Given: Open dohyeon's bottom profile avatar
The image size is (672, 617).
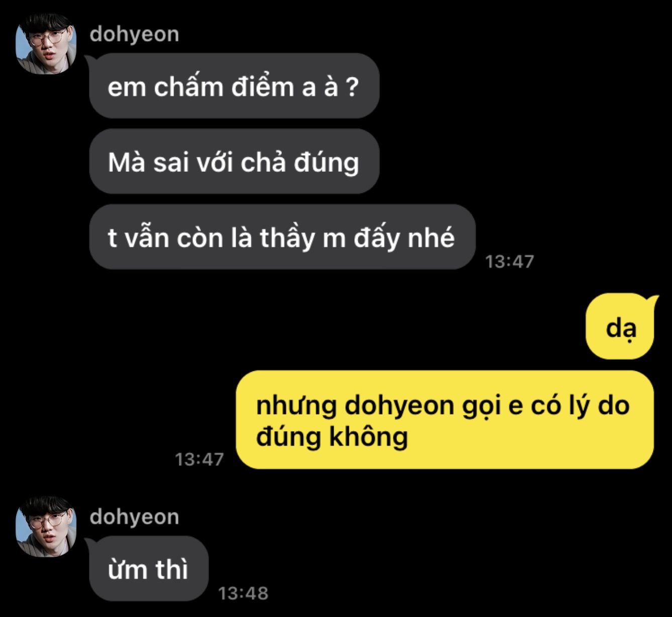Looking at the screenshot, I should click(x=46, y=527).
